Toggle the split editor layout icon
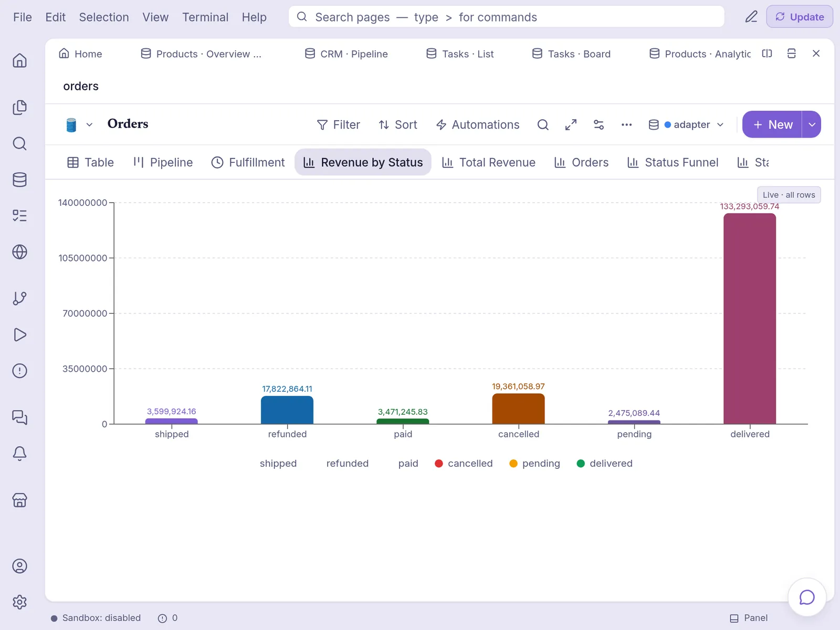 point(767,54)
